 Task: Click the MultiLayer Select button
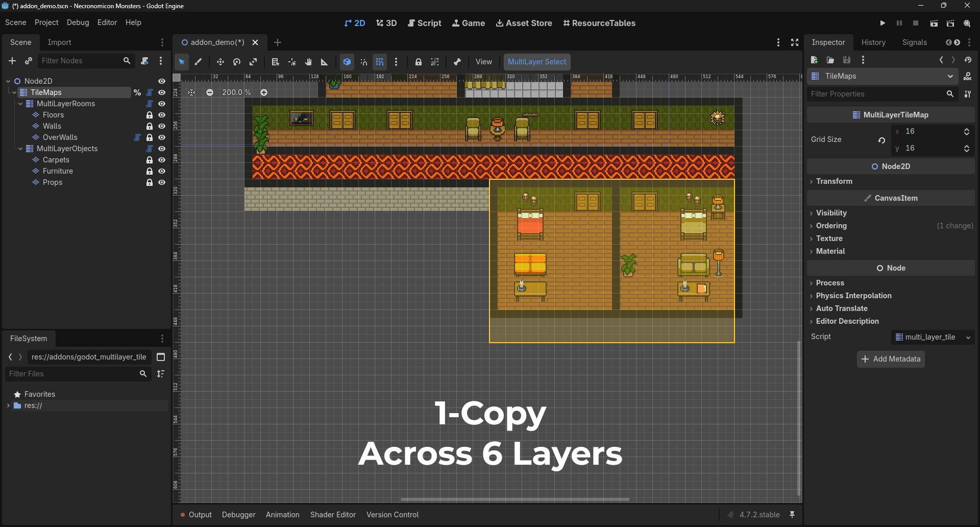(x=537, y=62)
